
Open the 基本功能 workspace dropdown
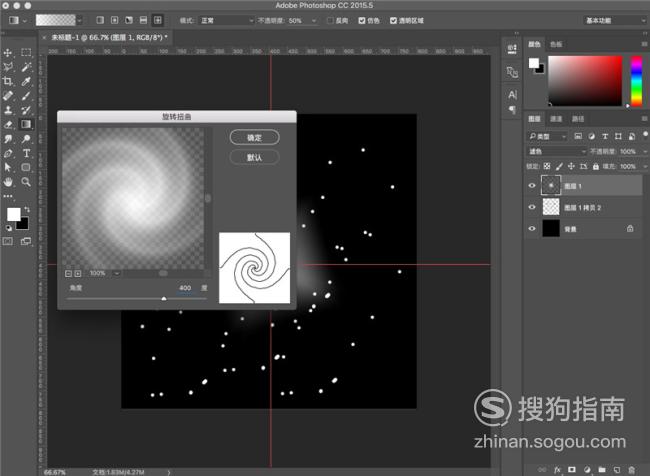pyautogui.click(x=615, y=20)
